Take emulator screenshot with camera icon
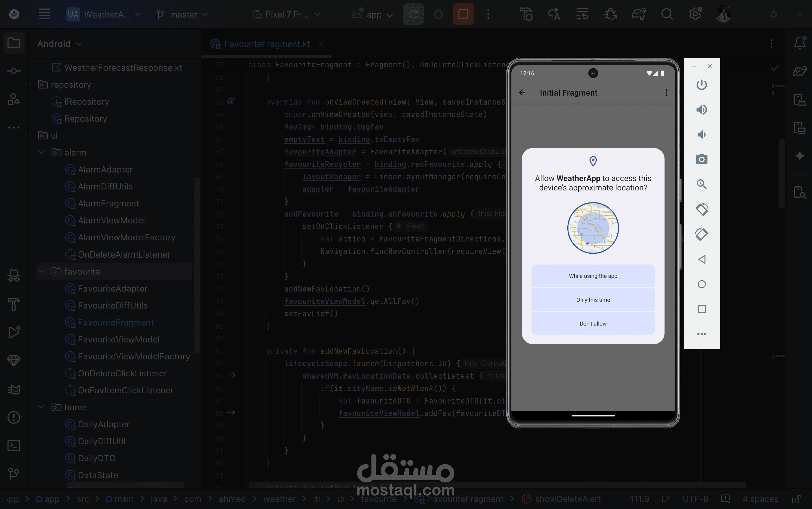This screenshot has height=509, width=812. pos(701,159)
